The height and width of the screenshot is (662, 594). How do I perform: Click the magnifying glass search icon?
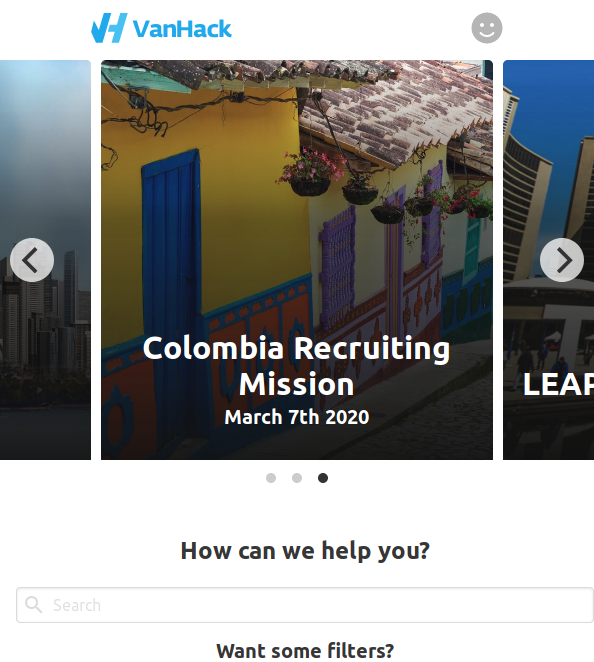pos(33,604)
